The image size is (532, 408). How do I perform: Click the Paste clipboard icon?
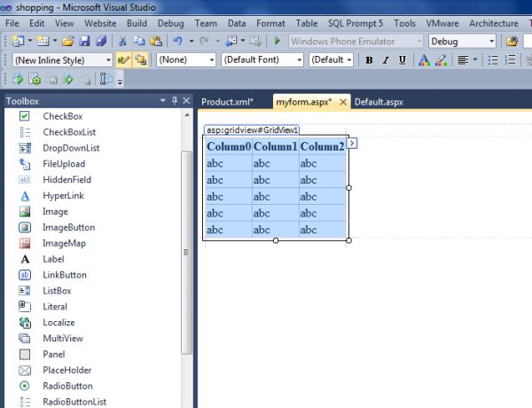(156, 41)
